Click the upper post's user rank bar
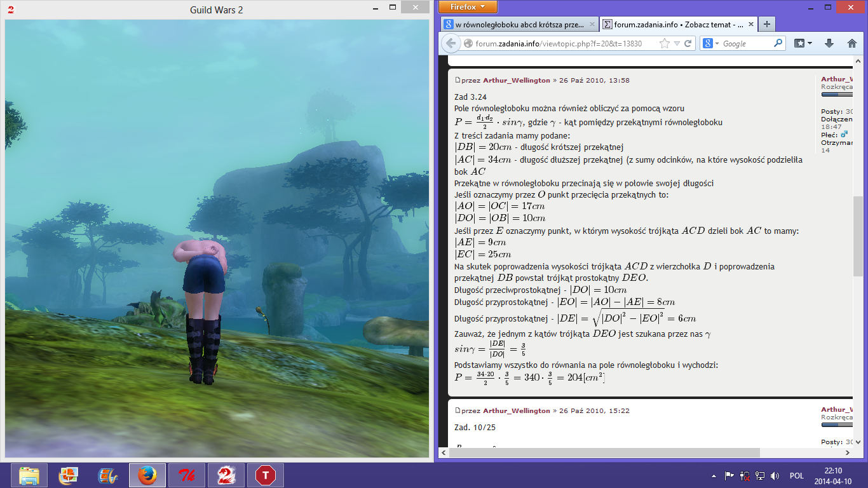This screenshot has height=488, width=868. [x=837, y=95]
